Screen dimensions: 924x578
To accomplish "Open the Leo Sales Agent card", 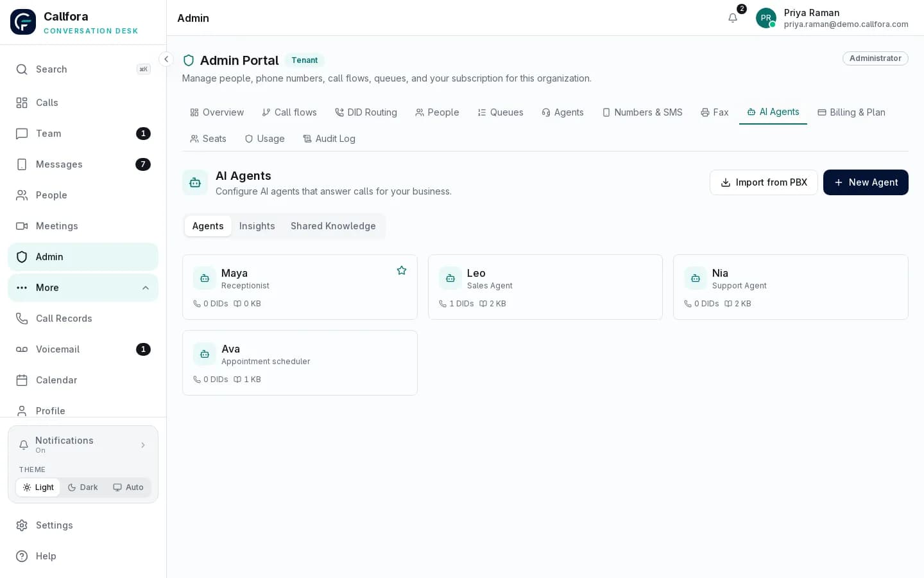I will pyautogui.click(x=545, y=287).
